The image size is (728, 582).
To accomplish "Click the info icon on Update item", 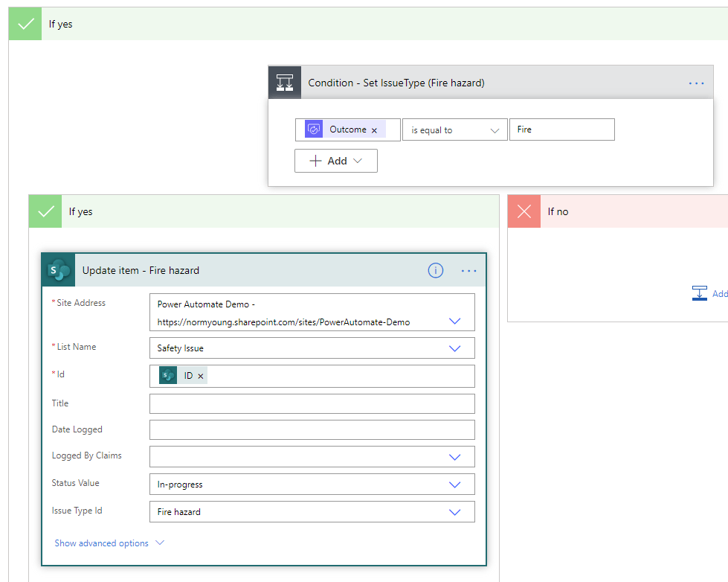I will (436, 271).
